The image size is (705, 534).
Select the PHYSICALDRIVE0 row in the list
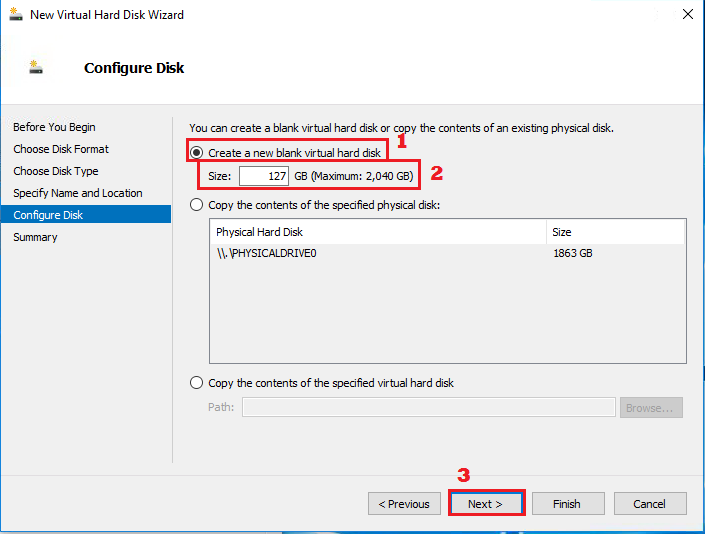[380, 253]
